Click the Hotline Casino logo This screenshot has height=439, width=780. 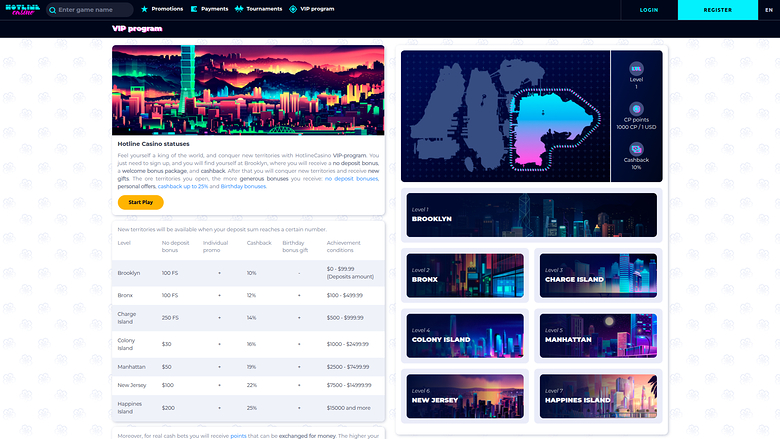[22, 10]
